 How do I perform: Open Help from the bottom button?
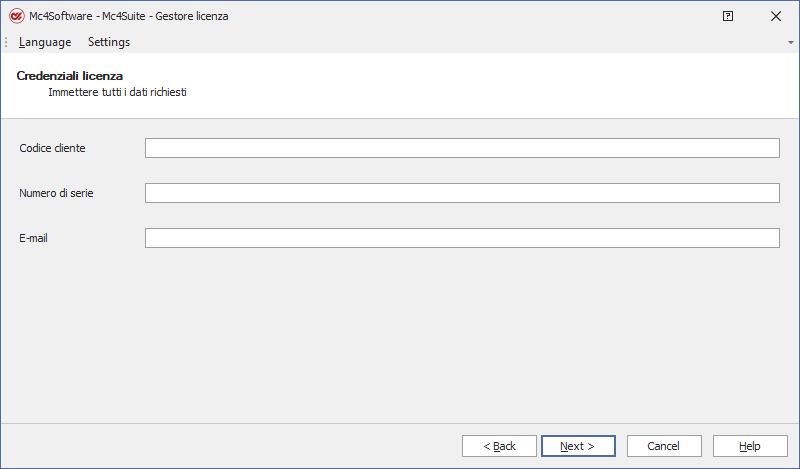point(749,446)
